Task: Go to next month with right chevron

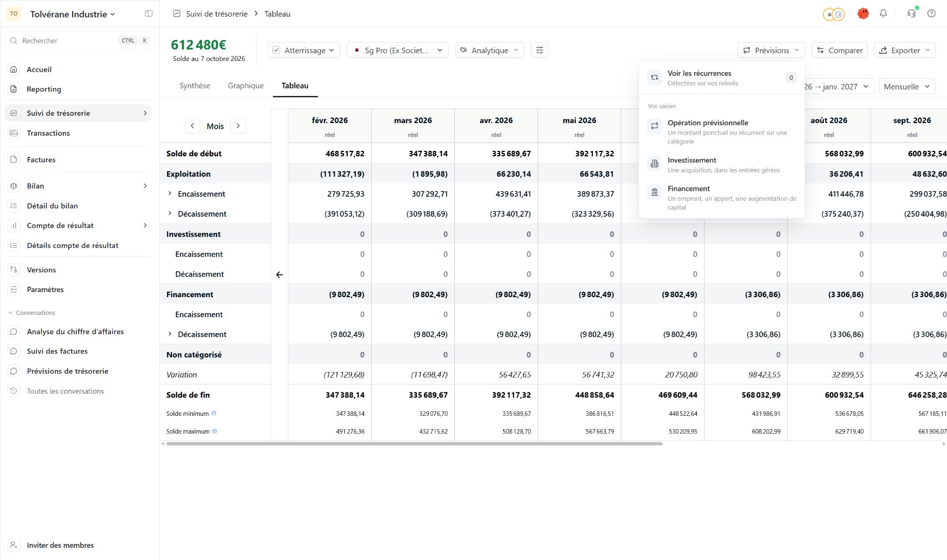Action: [238, 126]
